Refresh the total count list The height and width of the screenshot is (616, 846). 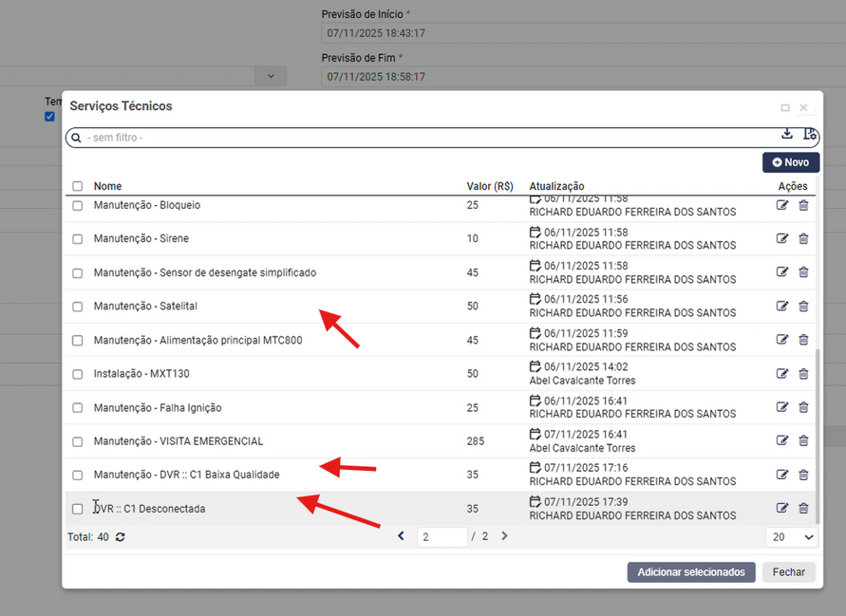pos(121,537)
